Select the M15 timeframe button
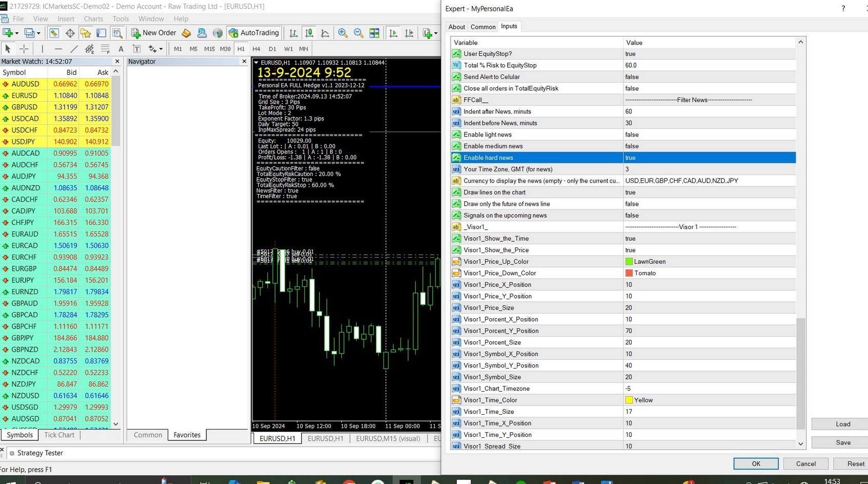Viewport: 868px width, 484px height. (209, 49)
